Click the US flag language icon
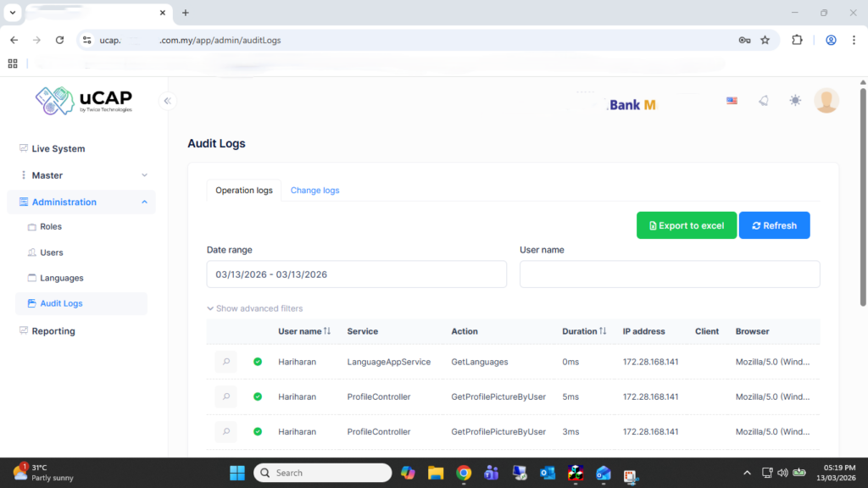 point(732,101)
